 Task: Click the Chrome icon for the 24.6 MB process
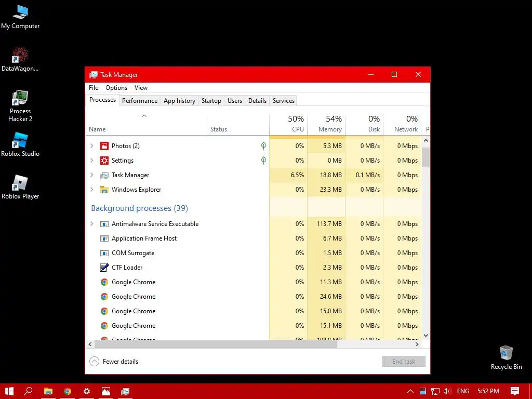tap(104, 297)
